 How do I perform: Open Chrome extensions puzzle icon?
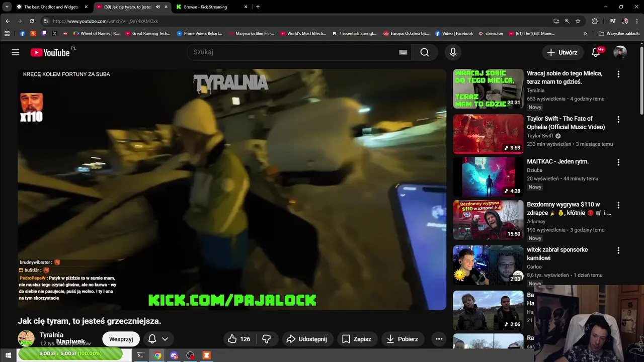tap(595, 21)
